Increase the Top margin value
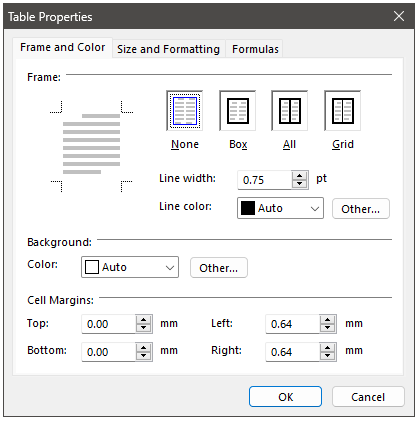This screenshot has width=419, height=421. click(x=144, y=320)
